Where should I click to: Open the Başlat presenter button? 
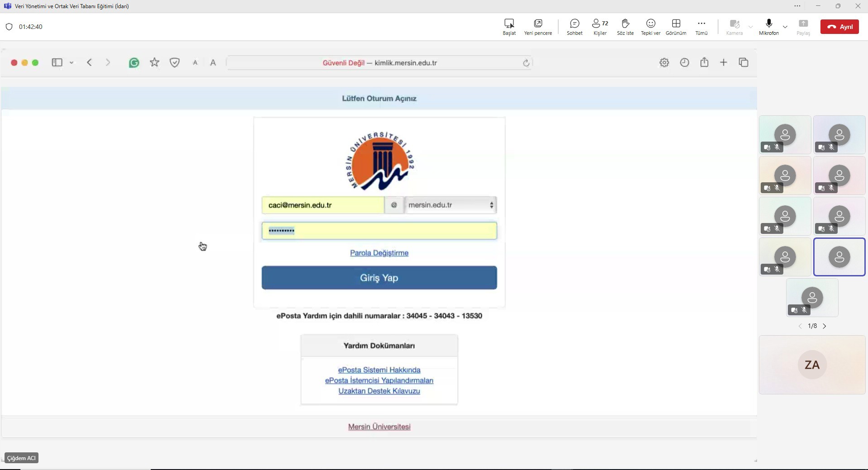[x=509, y=27]
